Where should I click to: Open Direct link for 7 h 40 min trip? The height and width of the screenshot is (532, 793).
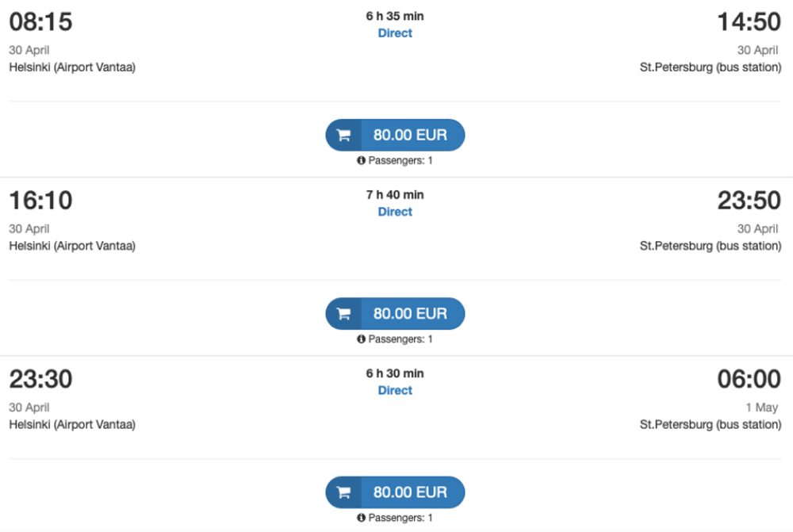395,212
